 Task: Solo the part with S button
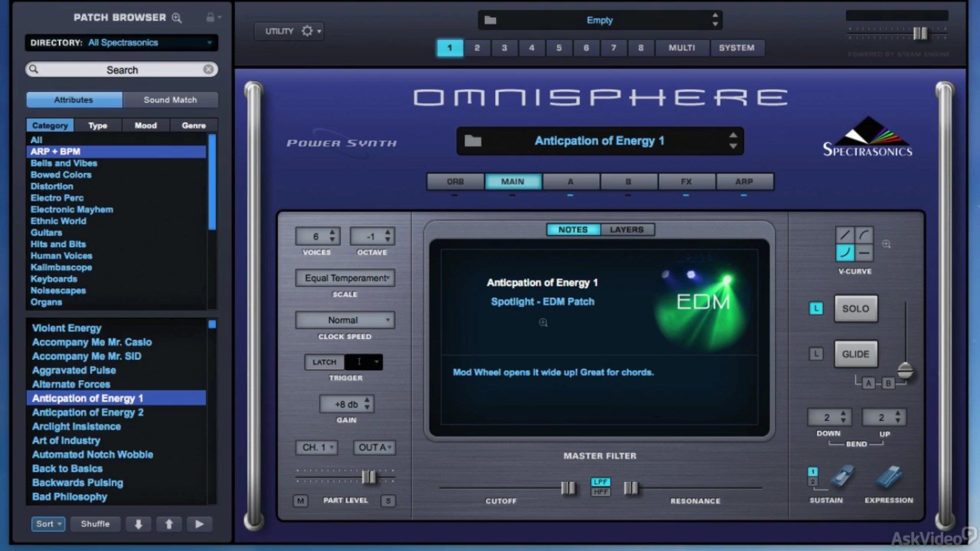pyautogui.click(x=388, y=501)
